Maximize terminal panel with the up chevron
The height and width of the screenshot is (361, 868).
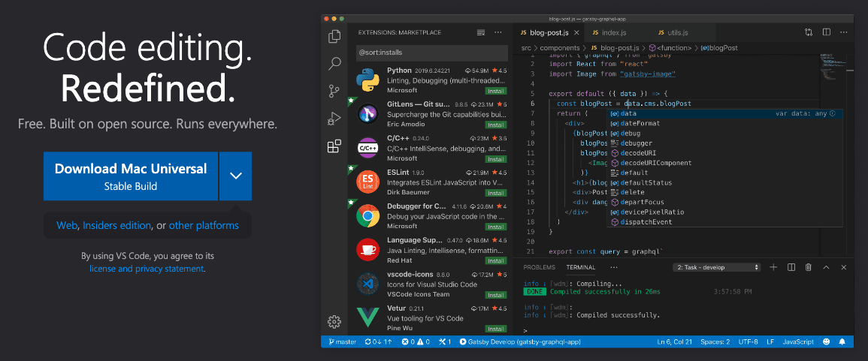[826, 267]
